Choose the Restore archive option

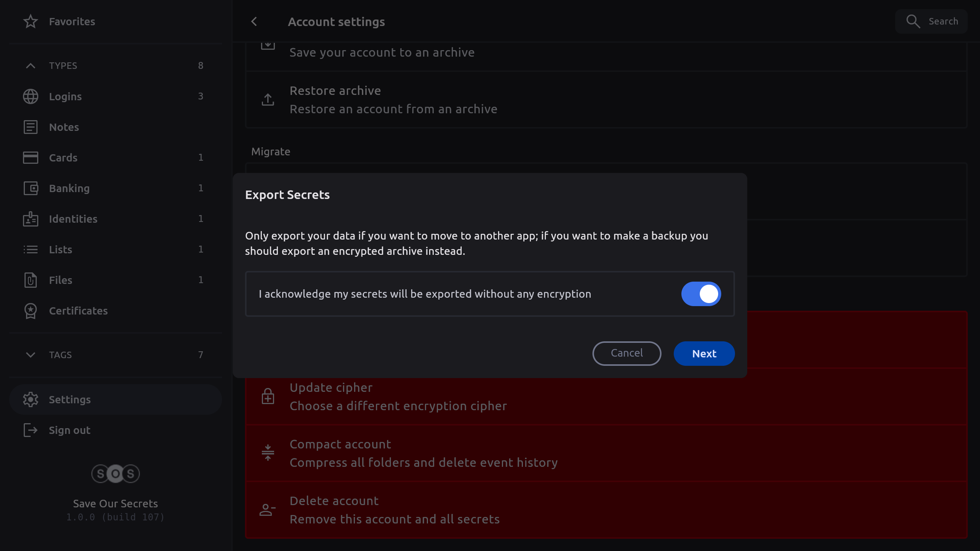pyautogui.click(x=393, y=99)
